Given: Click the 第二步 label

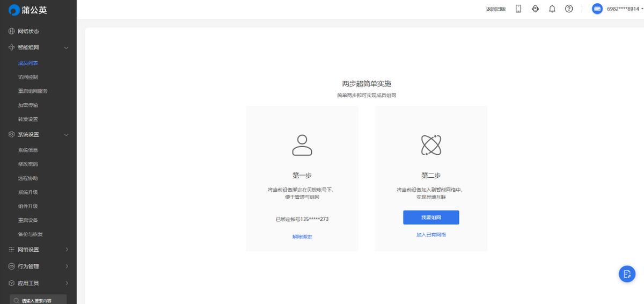Looking at the screenshot, I should point(431,175).
